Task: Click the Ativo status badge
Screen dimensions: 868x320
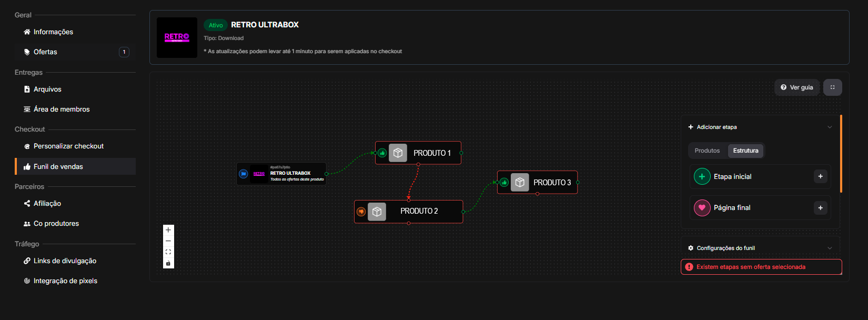Action: tap(216, 25)
